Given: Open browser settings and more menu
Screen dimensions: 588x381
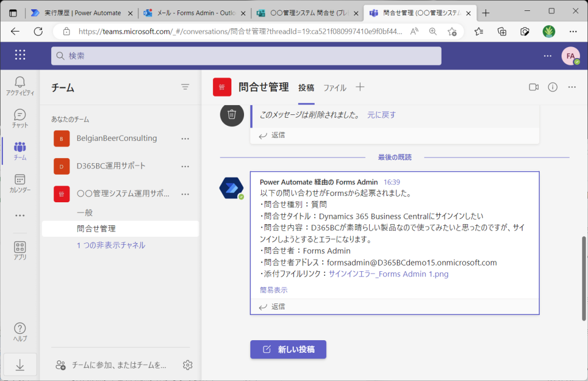Looking at the screenshot, I should pos(573,32).
